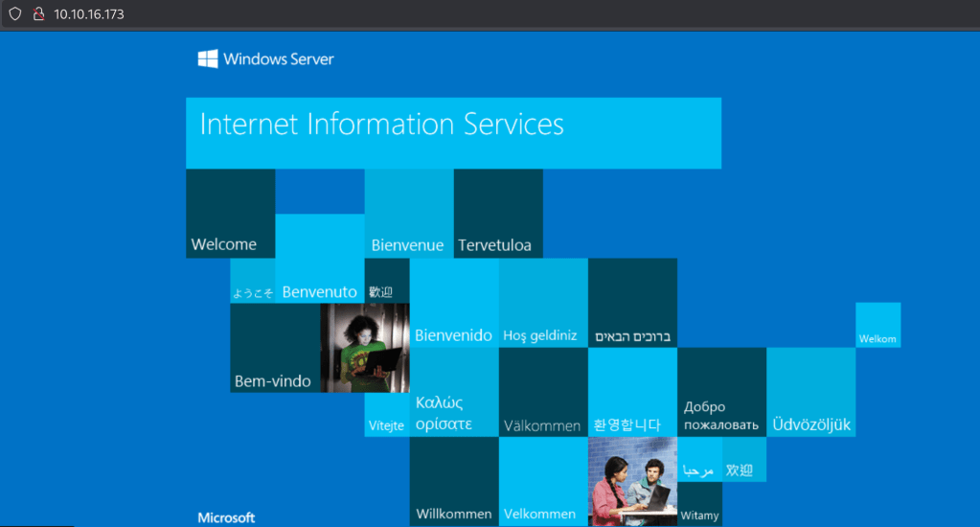Select the Bienvenue tile
This screenshot has width=980, height=527.
[x=408, y=214]
